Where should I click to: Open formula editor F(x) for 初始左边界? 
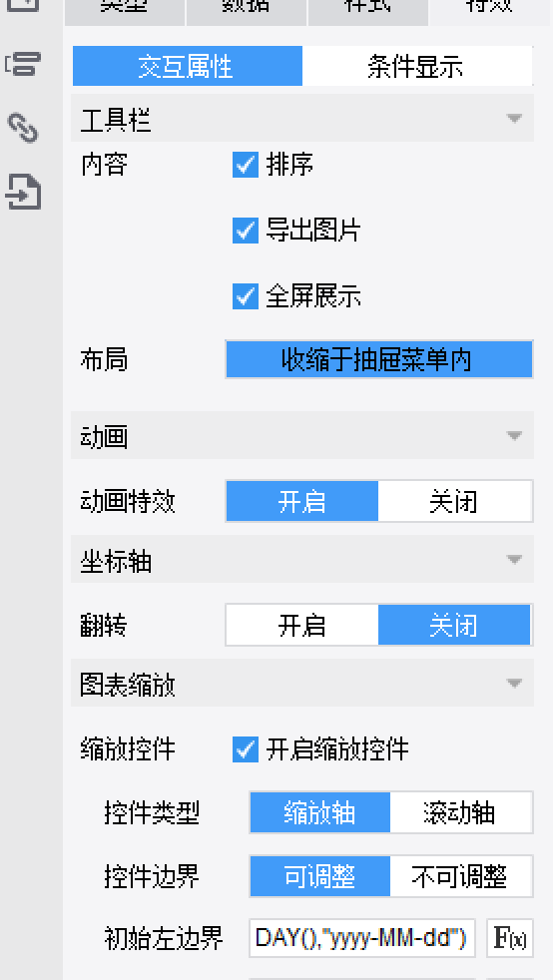510,937
